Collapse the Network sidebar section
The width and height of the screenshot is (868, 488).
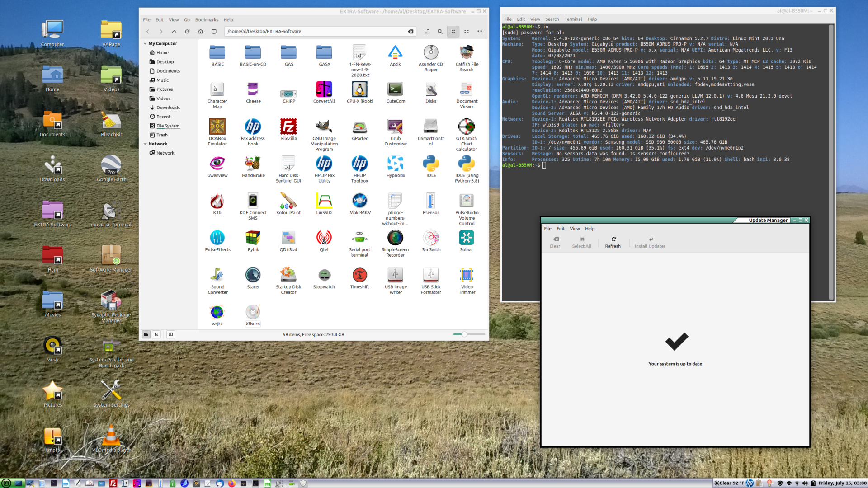click(x=145, y=144)
